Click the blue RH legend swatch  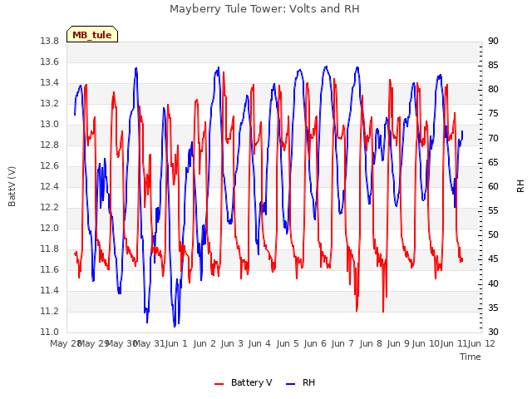[x=291, y=383]
